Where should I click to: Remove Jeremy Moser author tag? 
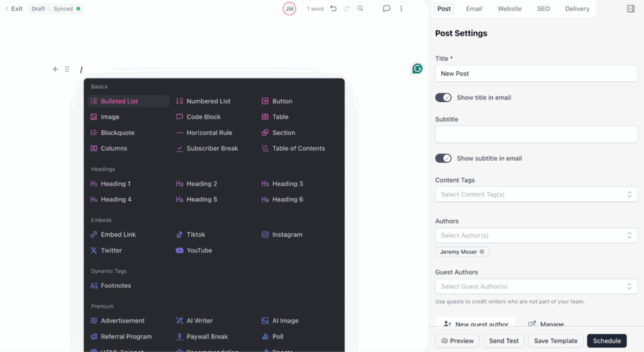(x=482, y=252)
